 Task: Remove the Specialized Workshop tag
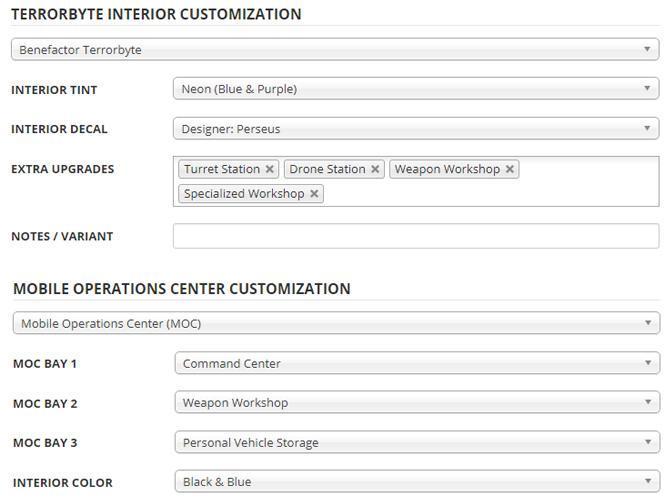pos(314,194)
